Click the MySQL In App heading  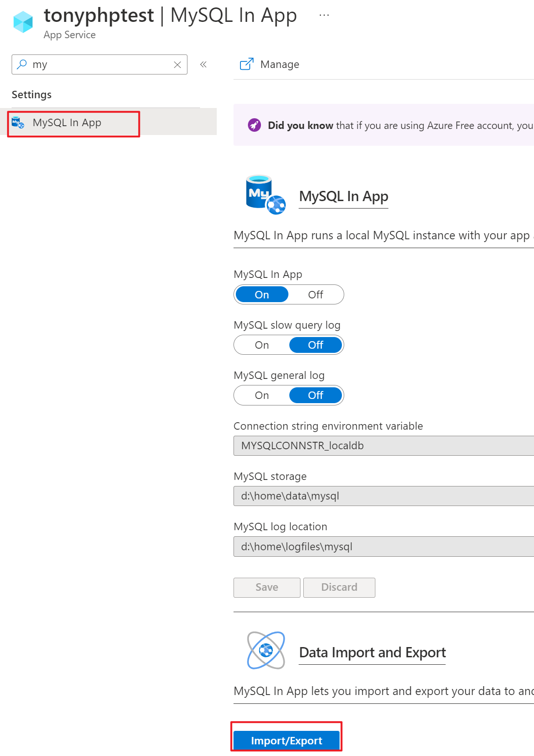click(343, 196)
